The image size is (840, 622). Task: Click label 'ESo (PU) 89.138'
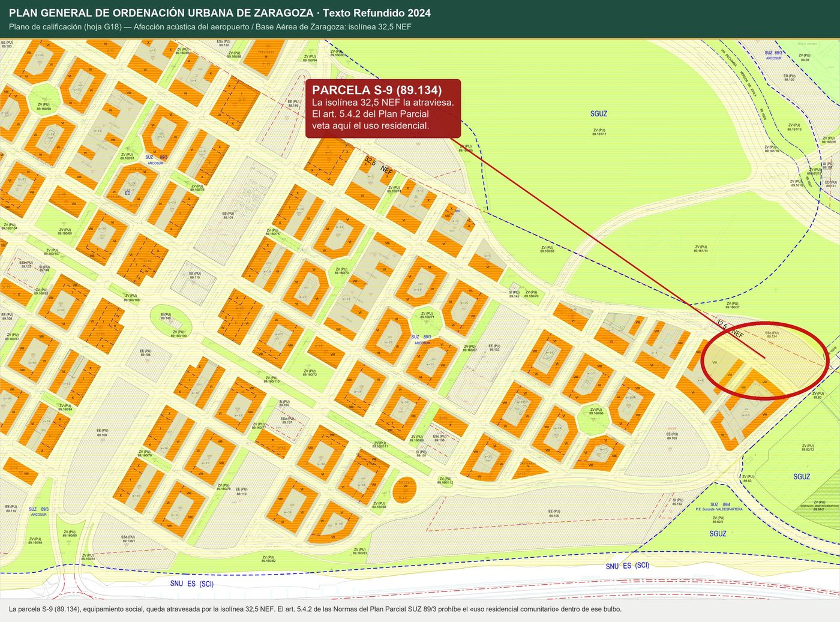[440, 438]
